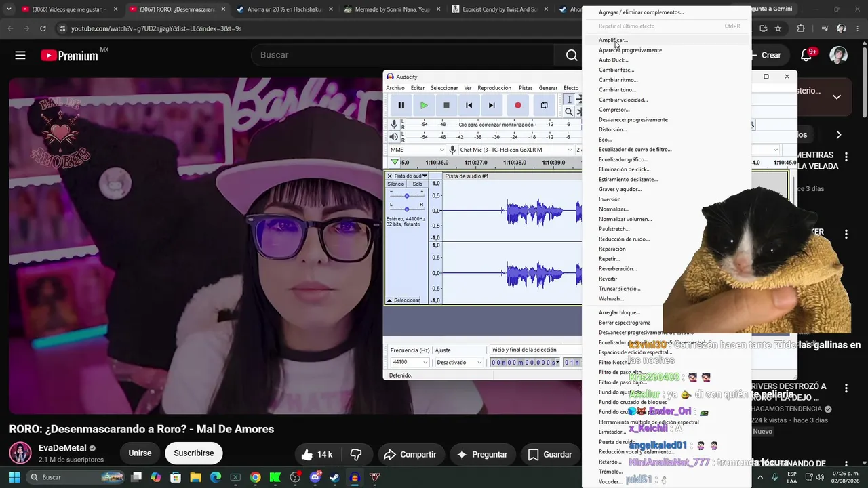
Task: Open the MME audio host dropdown
Action: [x=417, y=150]
